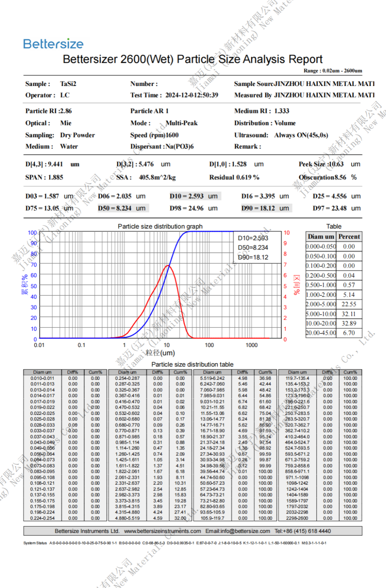Image resolution: width=386 pixels, height=588 pixels.
Task: Click the report title heading
Action: (193, 59)
